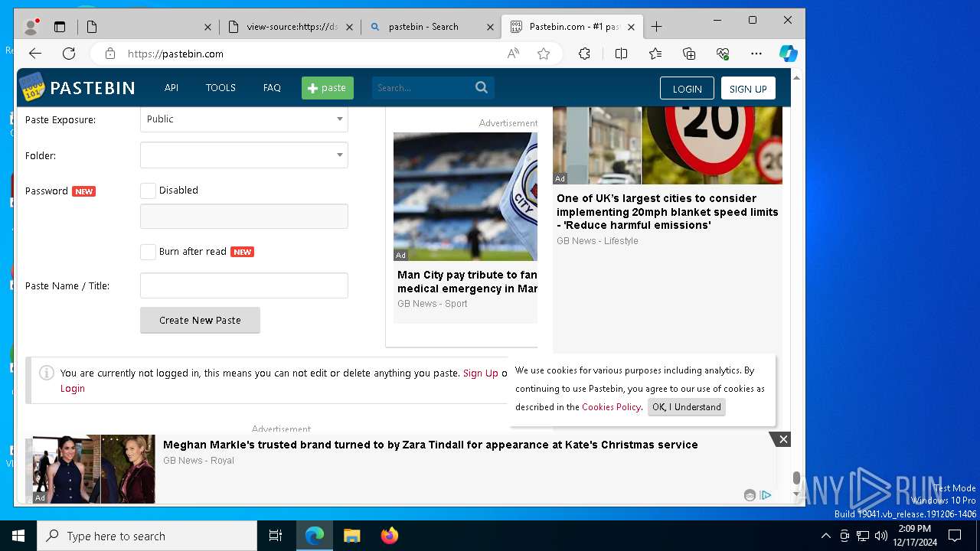
Task: Follow the Sign Up link in notice
Action: (x=481, y=373)
